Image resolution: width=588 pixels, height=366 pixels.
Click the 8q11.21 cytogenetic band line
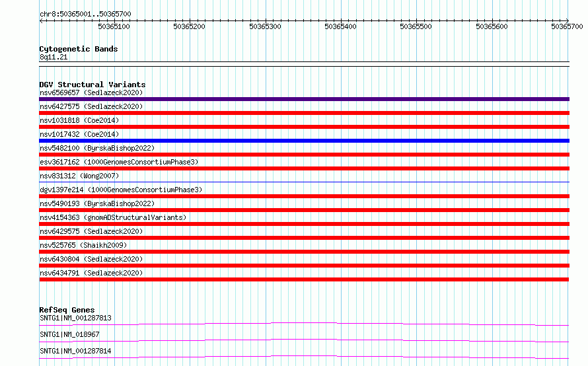point(304,64)
